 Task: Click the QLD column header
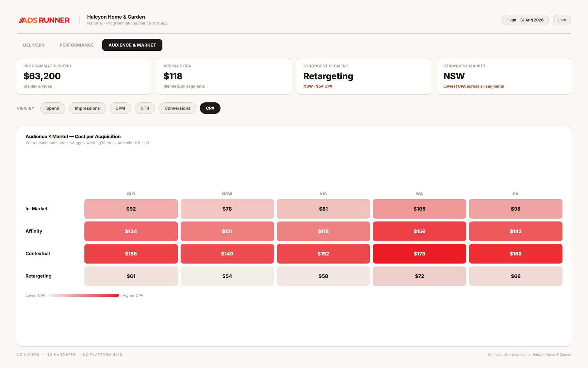click(x=131, y=194)
